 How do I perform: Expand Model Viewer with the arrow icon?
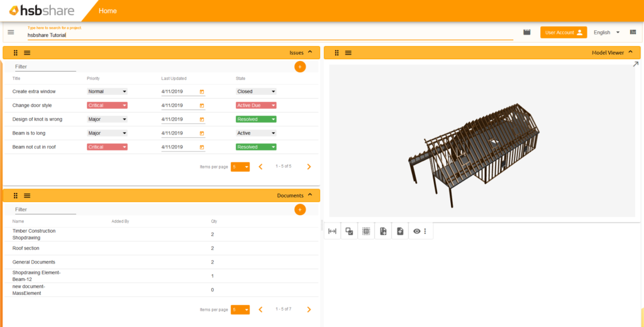click(635, 64)
